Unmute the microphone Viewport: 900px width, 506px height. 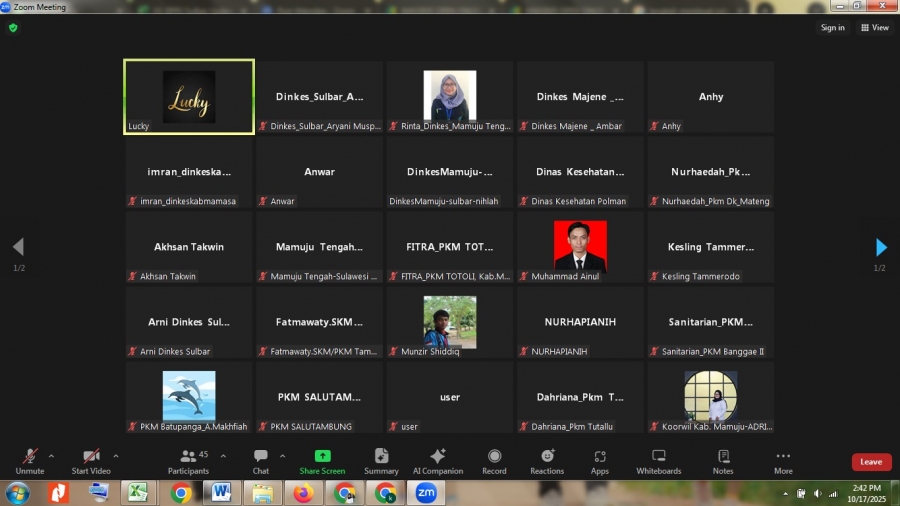[x=30, y=456]
